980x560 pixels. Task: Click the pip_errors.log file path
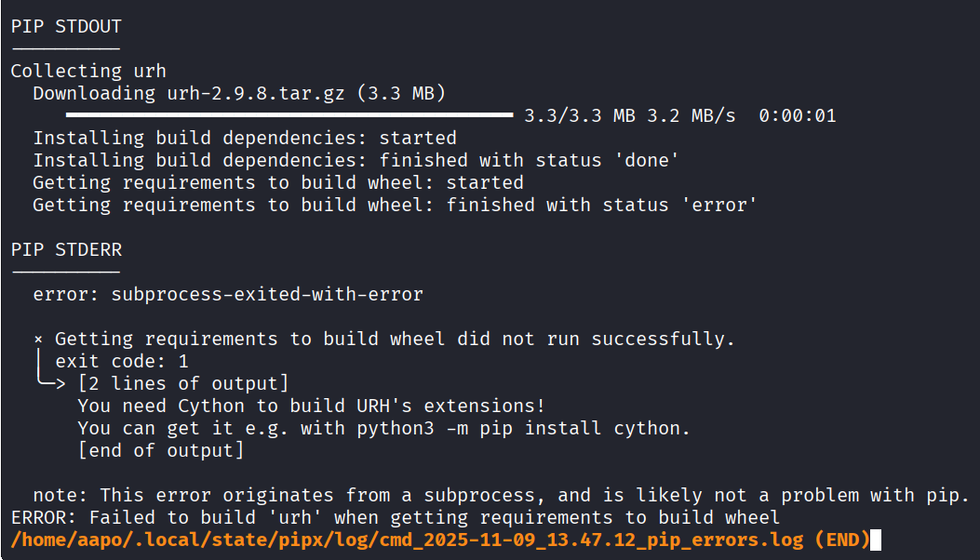(x=409, y=540)
